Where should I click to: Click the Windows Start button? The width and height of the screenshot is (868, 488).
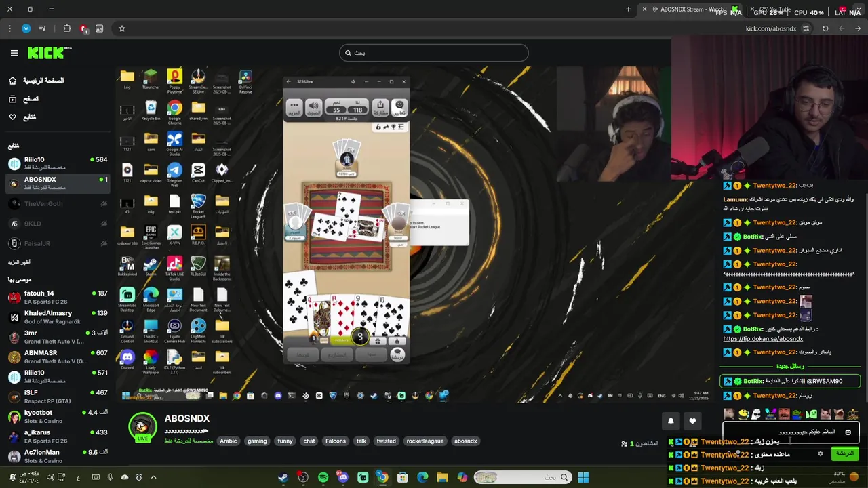click(583, 477)
